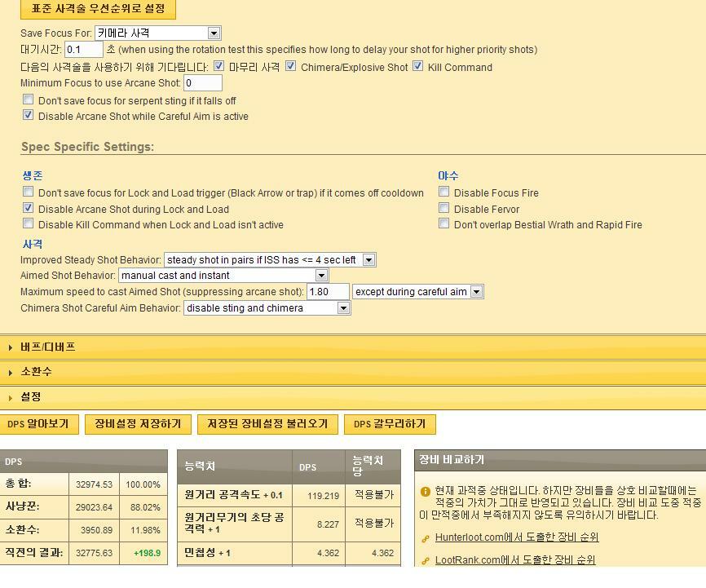Viewport: 706px width, 588px height.
Task: Click link icon beside Hunterloot.com entry
Action: pyautogui.click(x=426, y=538)
